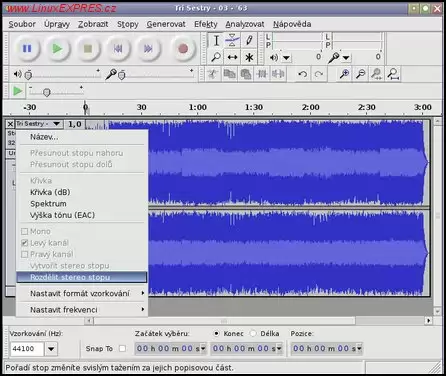
Task: Start recording with the Record button
Action: point(183,49)
